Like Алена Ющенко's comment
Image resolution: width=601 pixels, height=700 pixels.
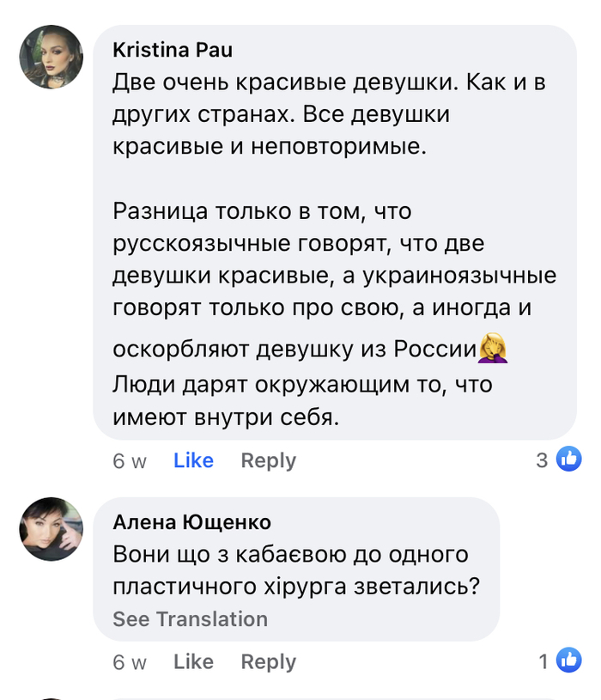[x=193, y=662]
